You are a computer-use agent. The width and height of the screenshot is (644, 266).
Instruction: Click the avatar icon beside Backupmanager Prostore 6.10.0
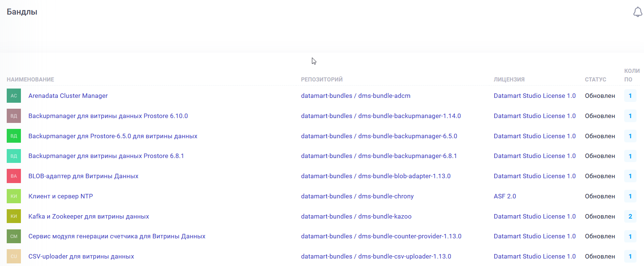(x=14, y=116)
